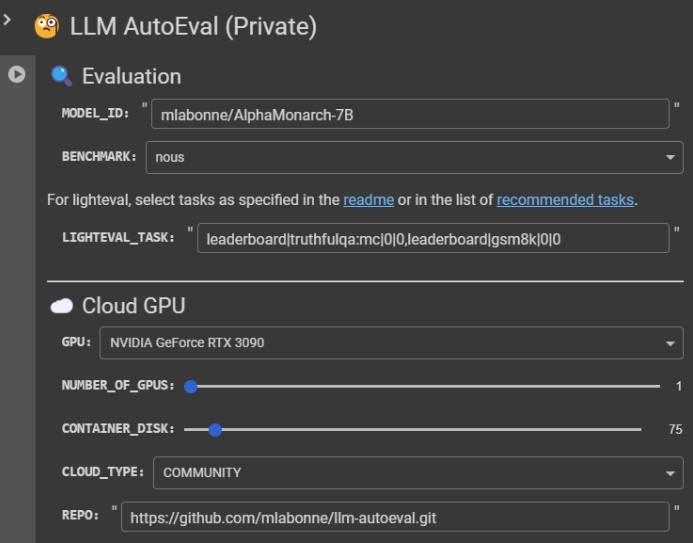Click the LIGHTEVAL_TASK input field
The height and width of the screenshot is (543, 693).
pyautogui.click(x=433, y=239)
